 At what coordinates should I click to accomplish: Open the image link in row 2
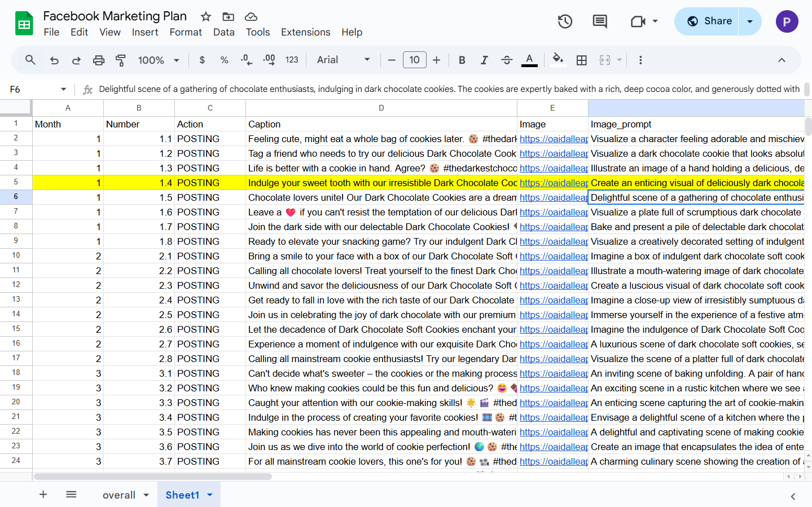554,139
